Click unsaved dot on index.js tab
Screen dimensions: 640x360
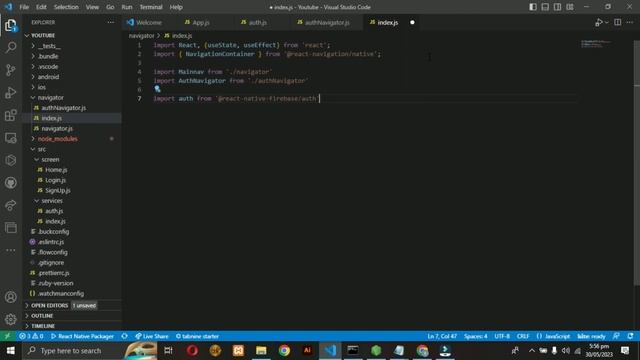point(412,22)
